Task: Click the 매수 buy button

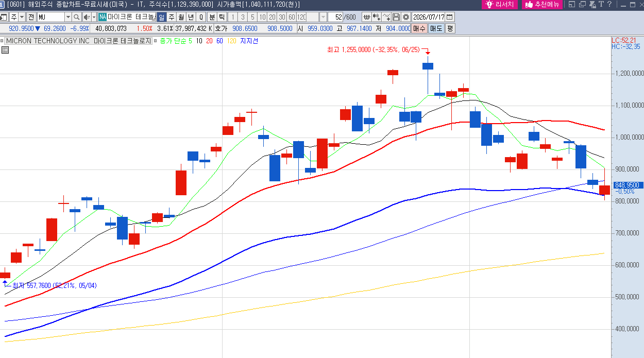Action: (x=419, y=28)
